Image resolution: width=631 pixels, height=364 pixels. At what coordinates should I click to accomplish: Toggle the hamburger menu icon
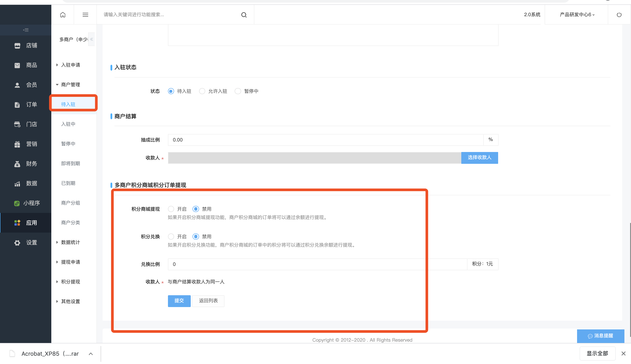85,15
